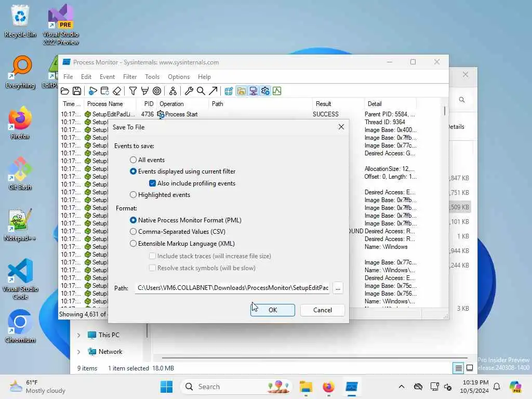Open the Git Bash desktop shortcut

[20, 174]
